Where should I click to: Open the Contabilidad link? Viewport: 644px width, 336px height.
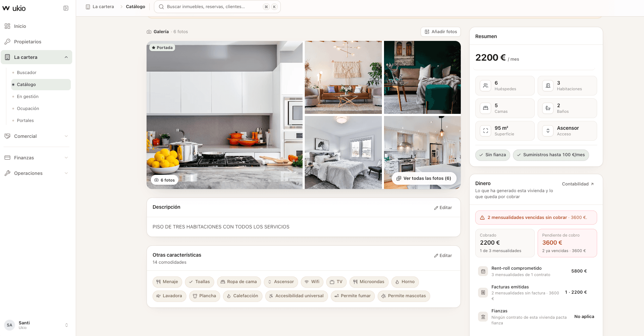578,184
